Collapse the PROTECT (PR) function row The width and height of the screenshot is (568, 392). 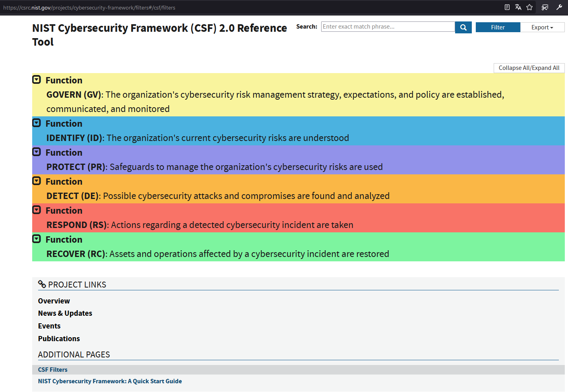[37, 152]
